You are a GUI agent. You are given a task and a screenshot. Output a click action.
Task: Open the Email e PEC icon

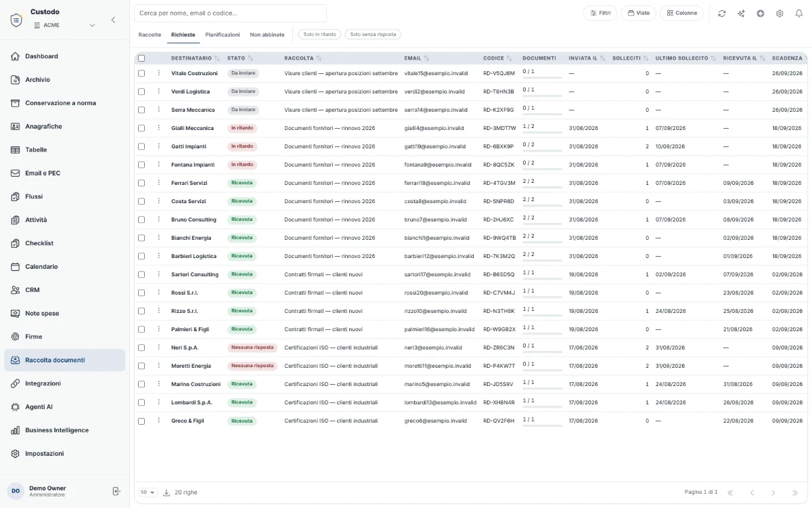tap(15, 173)
